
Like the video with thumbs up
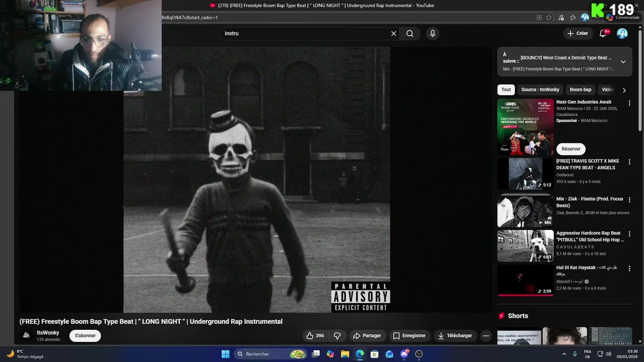pos(316,336)
